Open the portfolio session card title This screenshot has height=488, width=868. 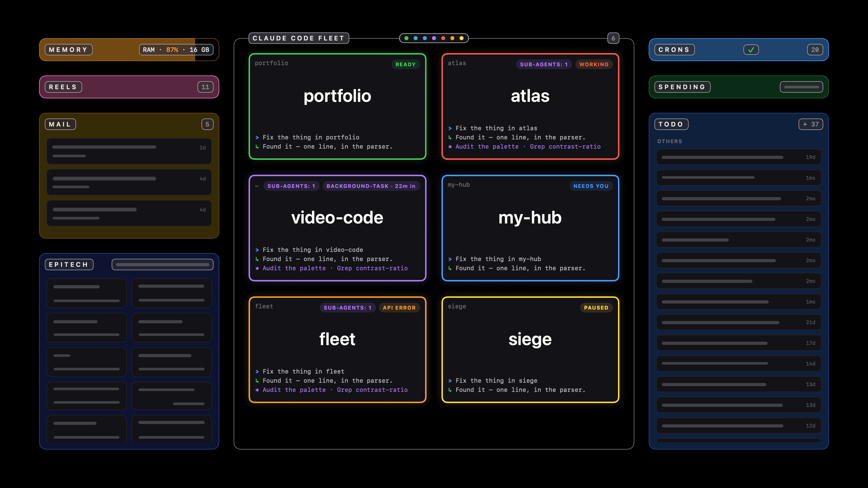click(337, 96)
